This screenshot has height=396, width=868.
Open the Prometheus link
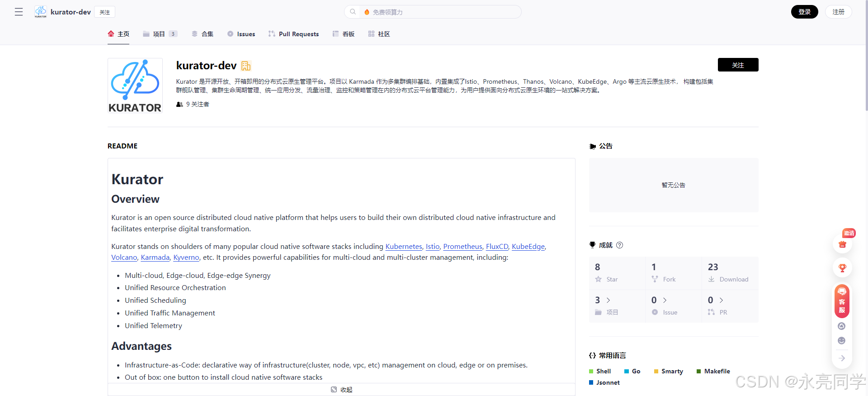tap(462, 247)
